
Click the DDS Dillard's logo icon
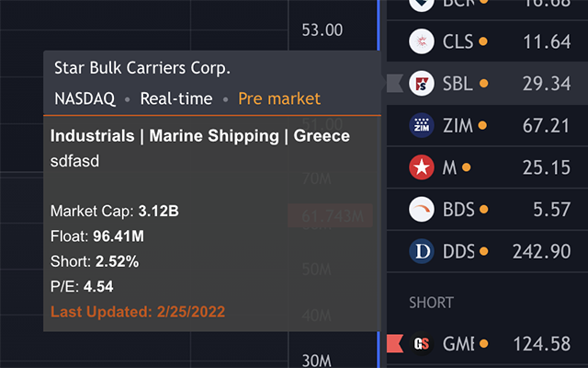pyautogui.click(x=422, y=251)
